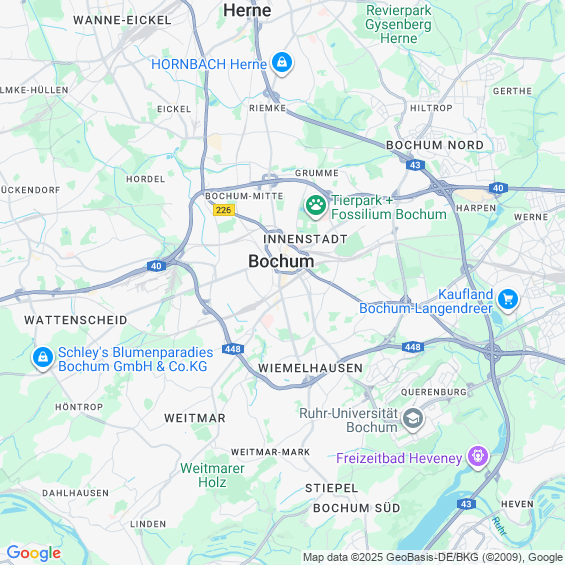Select the Freizeitbad Heveney purple pin

[478, 458]
